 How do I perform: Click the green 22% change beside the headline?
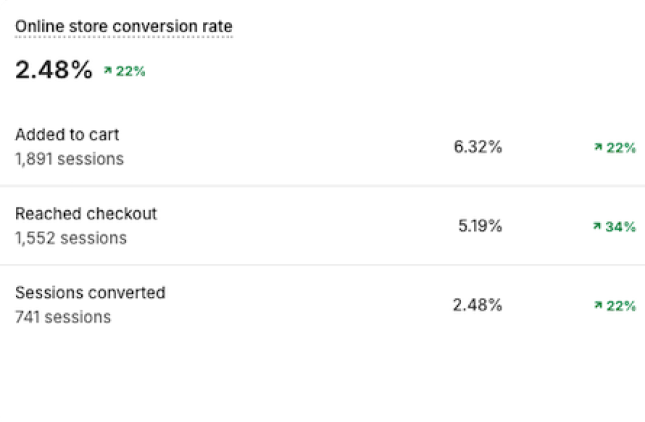[130, 72]
